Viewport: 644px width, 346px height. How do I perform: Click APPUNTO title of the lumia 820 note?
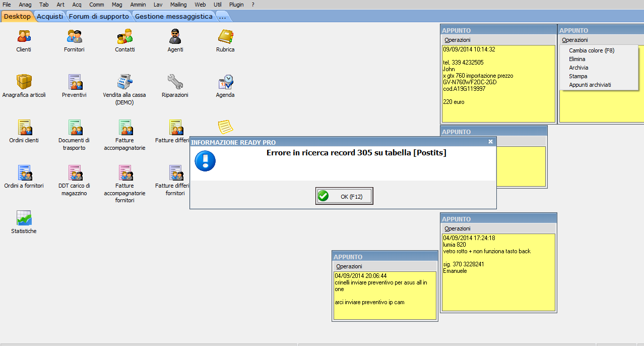[x=457, y=219]
